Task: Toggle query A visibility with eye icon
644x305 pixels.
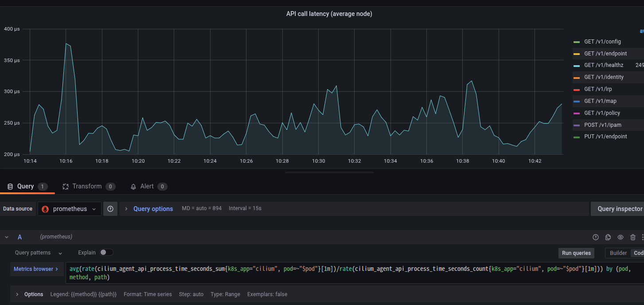Action: [x=621, y=237]
